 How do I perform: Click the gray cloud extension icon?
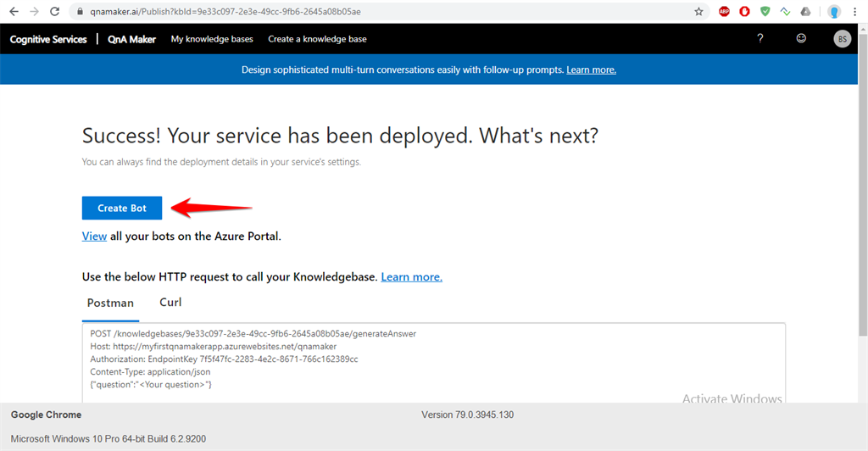coord(805,12)
